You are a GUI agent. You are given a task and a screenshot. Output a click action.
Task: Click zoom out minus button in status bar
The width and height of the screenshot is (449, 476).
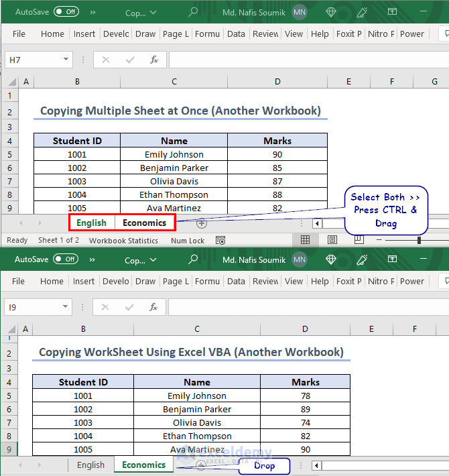coord(379,240)
